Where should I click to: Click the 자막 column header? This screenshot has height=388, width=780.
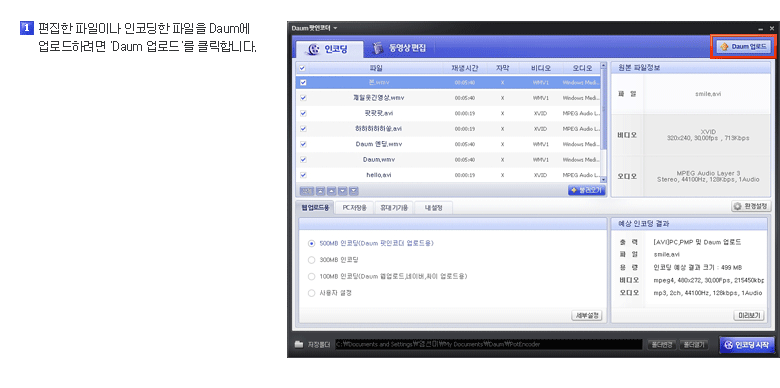coord(502,68)
